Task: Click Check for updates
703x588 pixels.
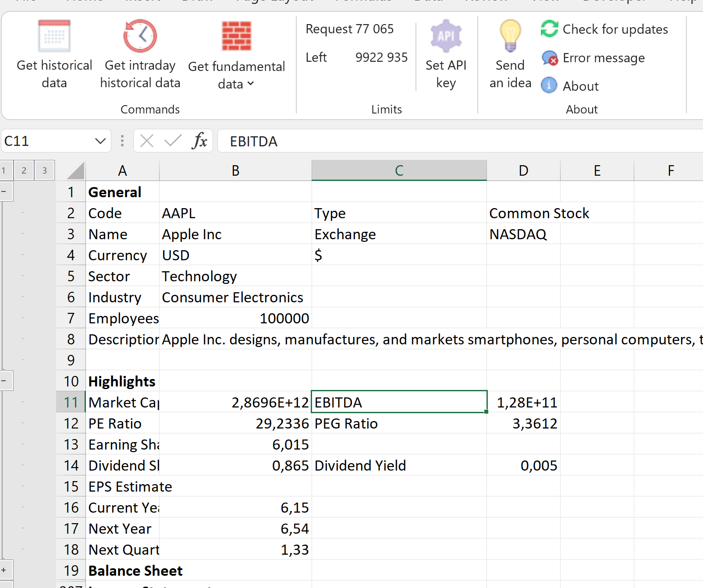Action: tap(604, 29)
